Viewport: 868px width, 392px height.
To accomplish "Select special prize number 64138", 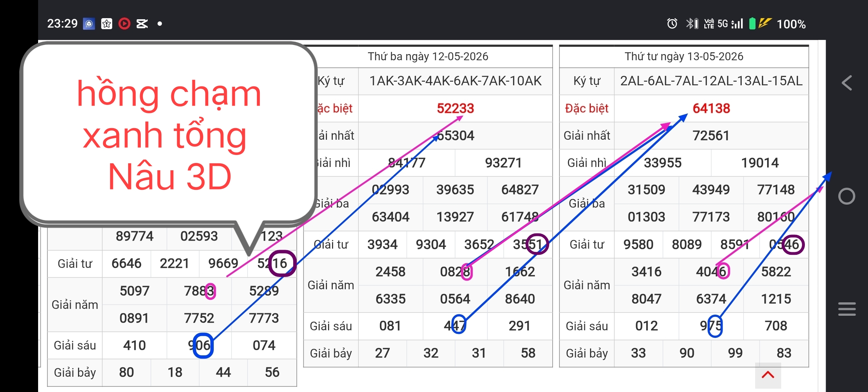I will coord(711,108).
